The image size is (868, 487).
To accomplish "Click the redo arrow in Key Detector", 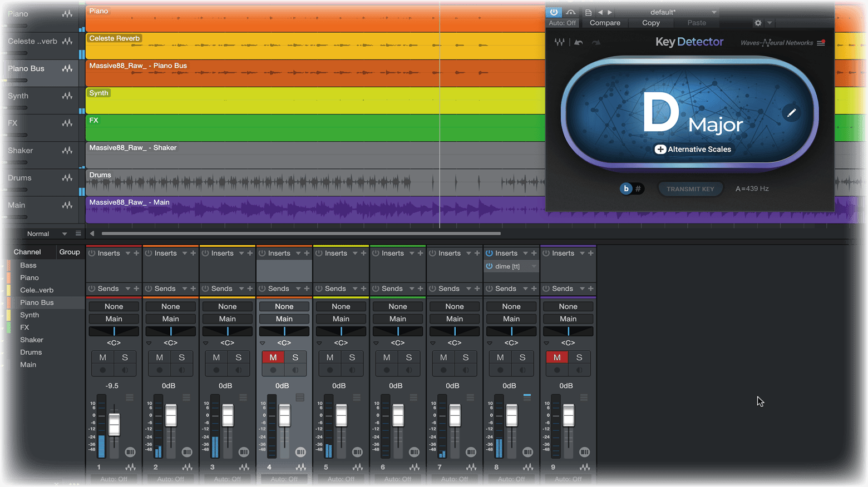I will pos(596,42).
